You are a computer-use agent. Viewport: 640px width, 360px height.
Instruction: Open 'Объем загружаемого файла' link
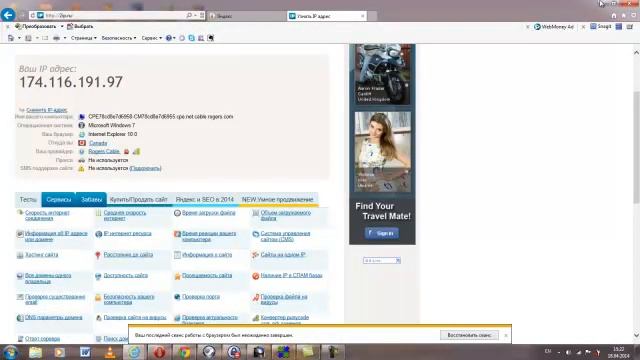pyautogui.click(x=286, y=216)
